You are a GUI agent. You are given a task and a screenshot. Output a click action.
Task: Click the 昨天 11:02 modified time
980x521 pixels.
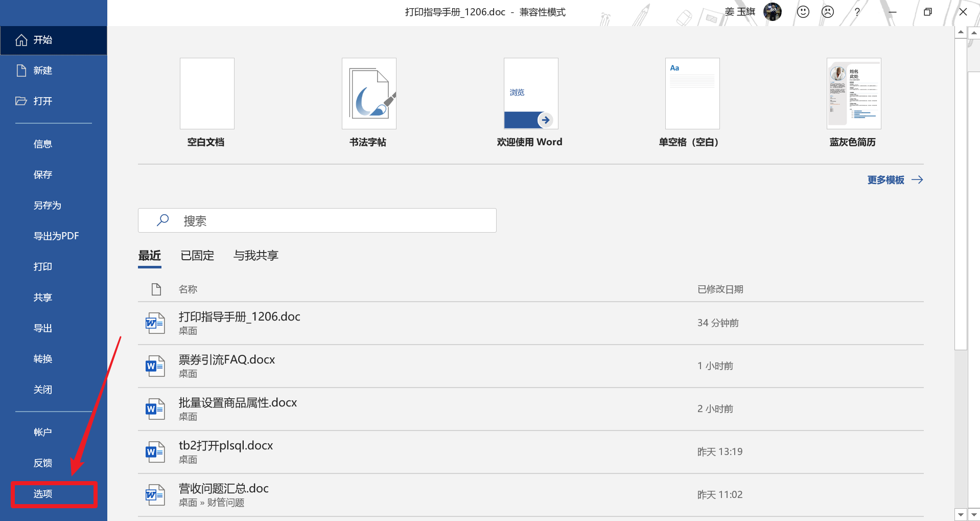tap(720, 495)
